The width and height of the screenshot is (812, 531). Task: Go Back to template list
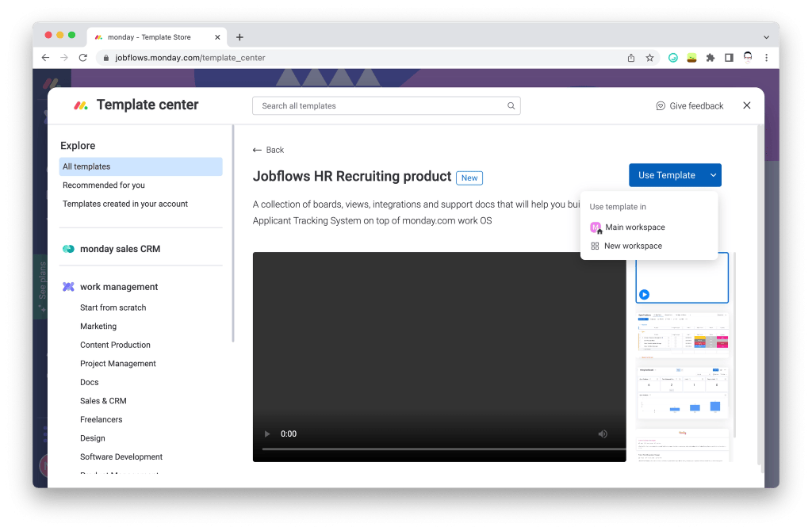tap(268, 150)
